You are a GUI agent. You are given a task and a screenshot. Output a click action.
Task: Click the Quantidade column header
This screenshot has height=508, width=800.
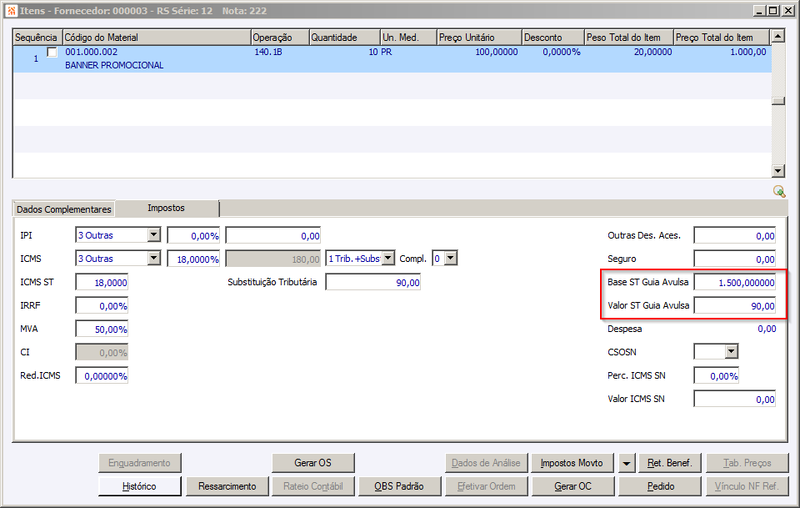point(345,37)
